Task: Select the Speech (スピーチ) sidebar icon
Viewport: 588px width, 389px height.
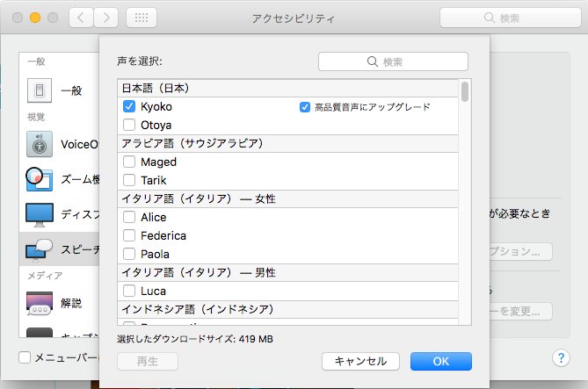Action: point(39,249)
